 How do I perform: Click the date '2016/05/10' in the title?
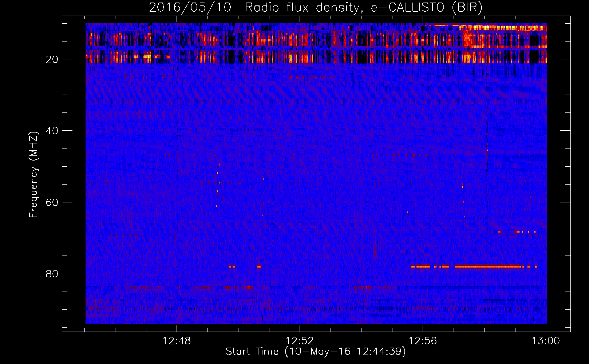[190, 7]
